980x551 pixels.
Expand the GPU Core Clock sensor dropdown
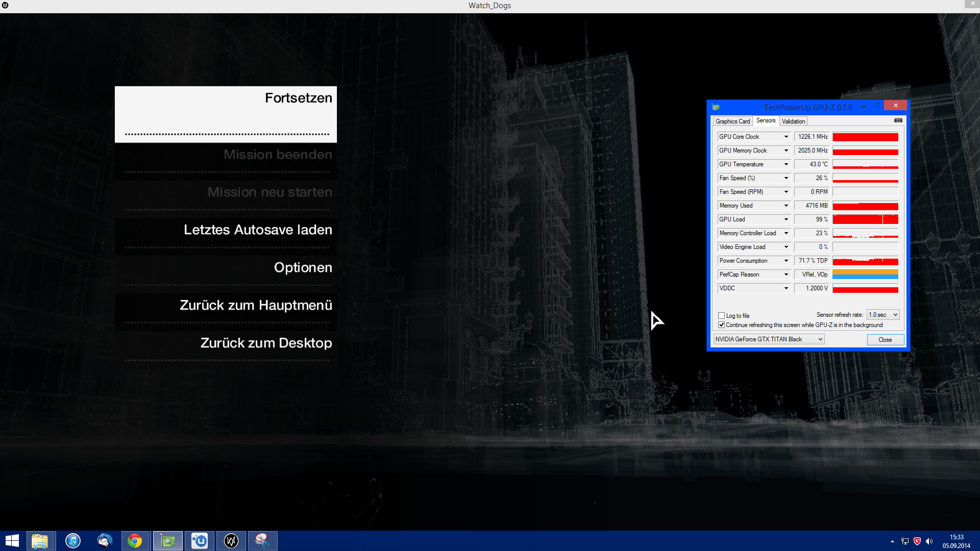786,137
